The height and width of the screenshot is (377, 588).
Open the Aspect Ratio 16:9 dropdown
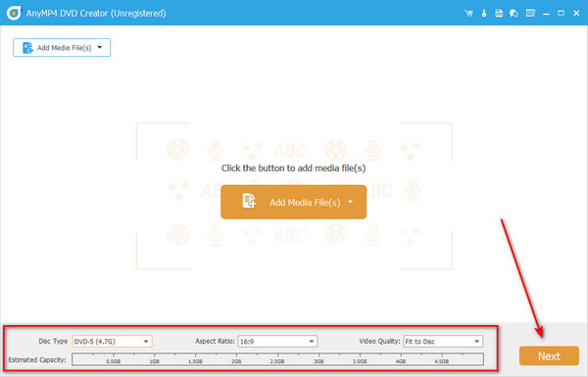click(x=278, y=342)
